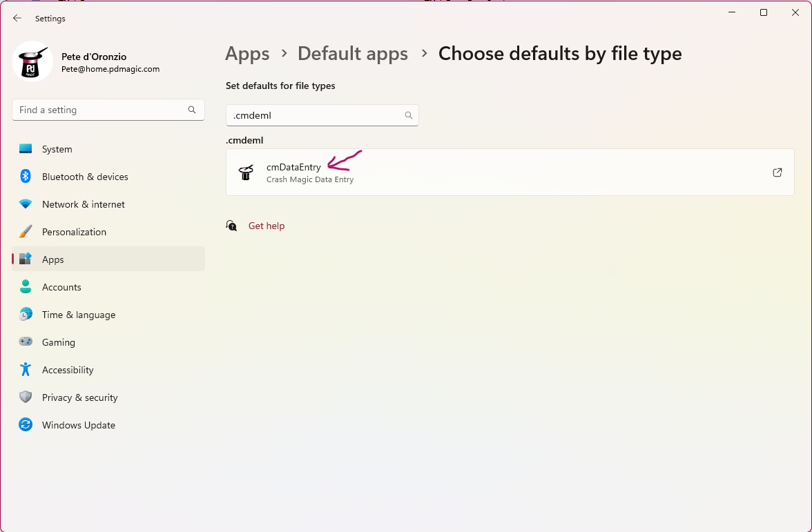Viewport: 812px width, 532px height.
Task: Click the Pete@home.pdmagic.com account email
Action: point(110,69)
